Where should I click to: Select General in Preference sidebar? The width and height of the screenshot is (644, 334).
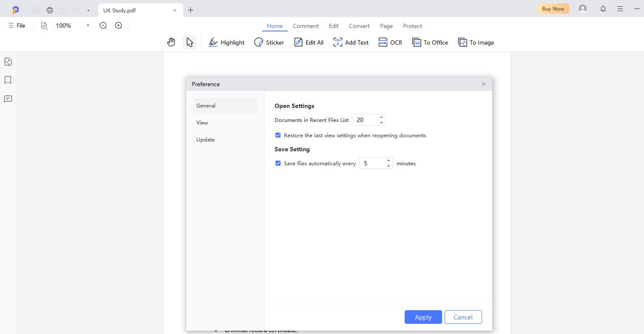click(x=225, y=105)
